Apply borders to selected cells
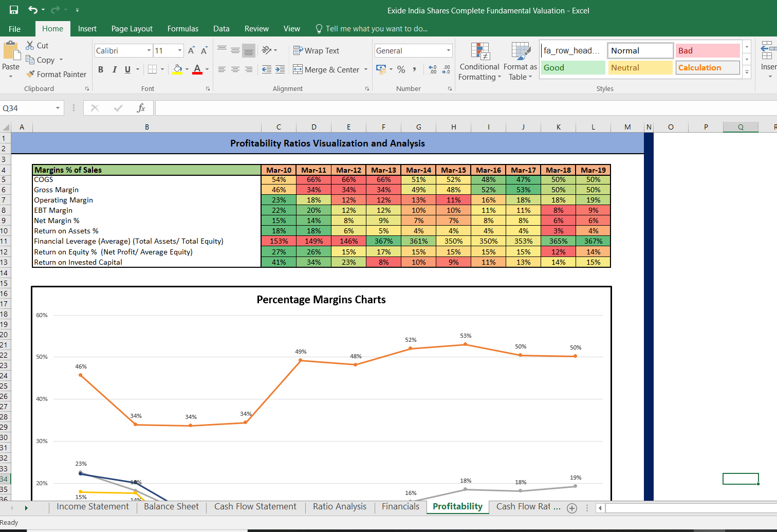 [152, 69]
